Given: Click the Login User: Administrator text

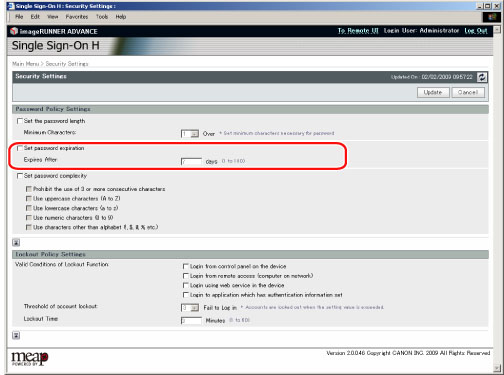Looking at the screenshot, I should 421,31.
